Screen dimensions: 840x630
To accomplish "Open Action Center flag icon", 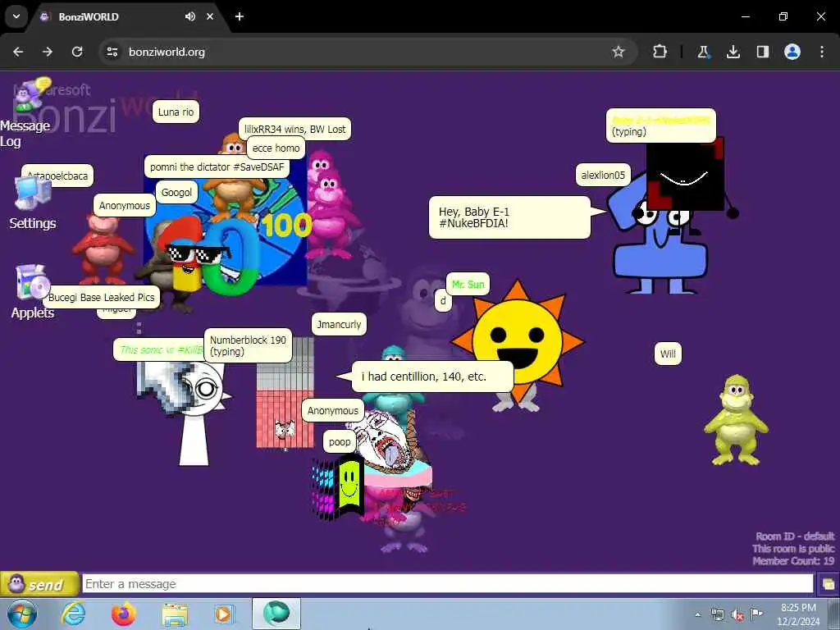I will click(x=756, y=614).
